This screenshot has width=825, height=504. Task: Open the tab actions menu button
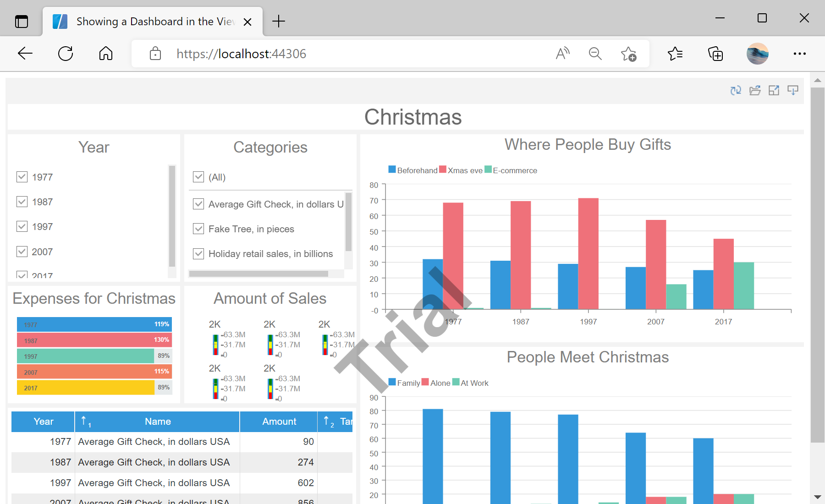tap(22, 22)
